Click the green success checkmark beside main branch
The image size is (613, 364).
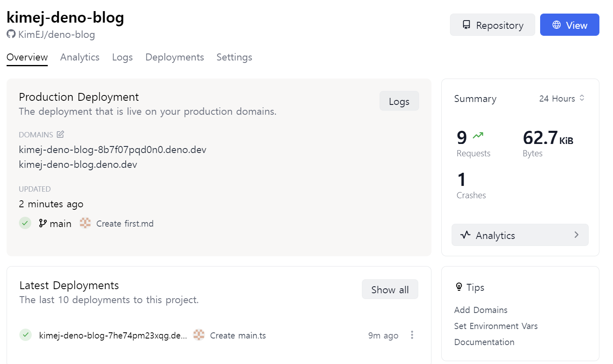(x=25, y=223)
